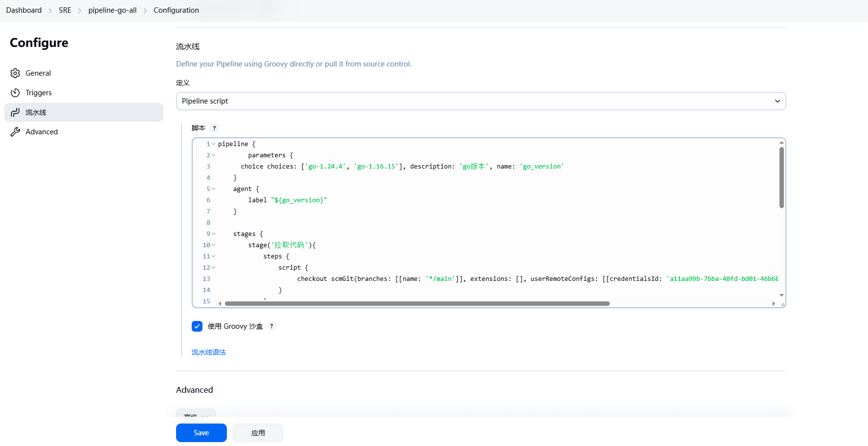Collapse the agent block at line 5

(x=213, y=189)
